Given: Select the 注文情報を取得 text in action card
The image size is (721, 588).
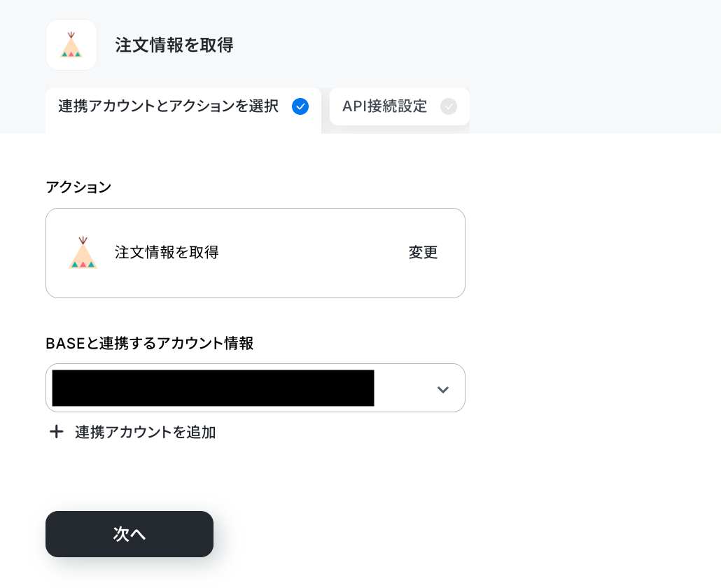Looking at the screenshot, I should [167, 253].
